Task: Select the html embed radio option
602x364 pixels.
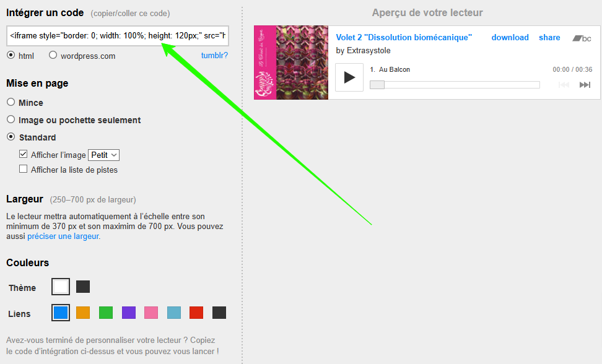Action: pyautogui.click(x=11, y=55)
